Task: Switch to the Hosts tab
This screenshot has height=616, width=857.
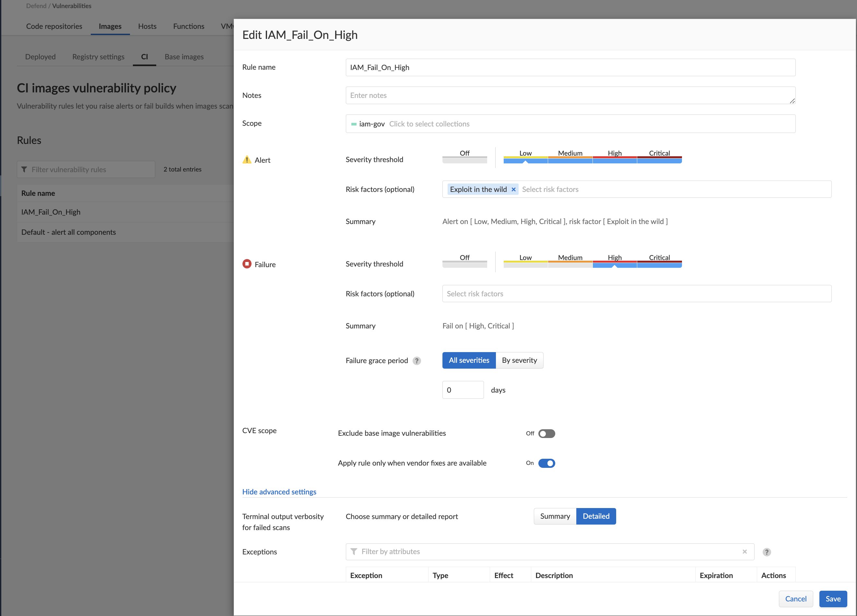Action: (147, 26)
